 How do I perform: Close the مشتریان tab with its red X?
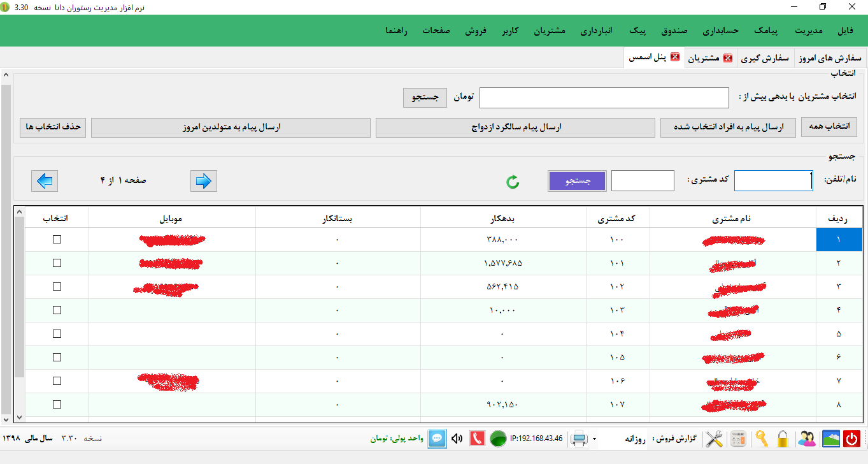[x=728, y=58]
